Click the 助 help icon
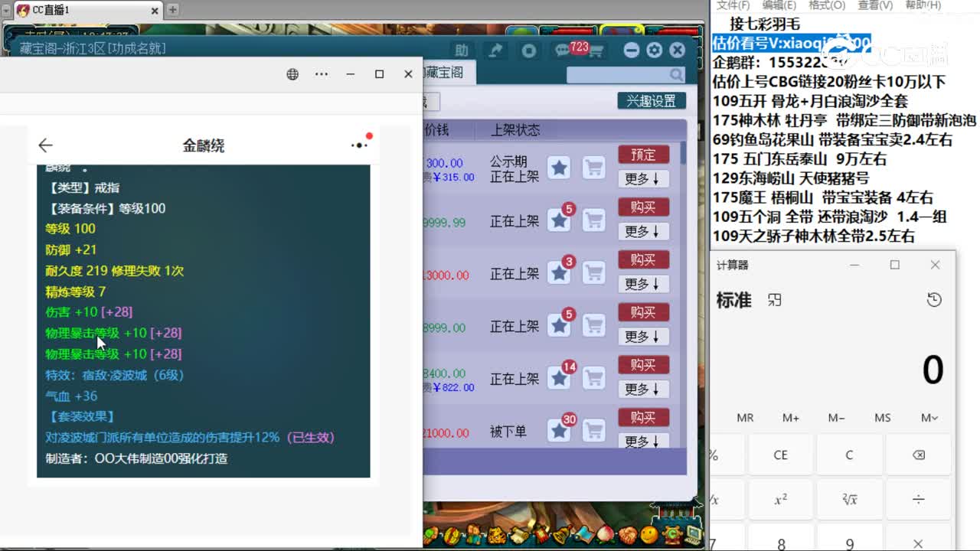This screenshot has width=980, height=551. coord(462,50)
